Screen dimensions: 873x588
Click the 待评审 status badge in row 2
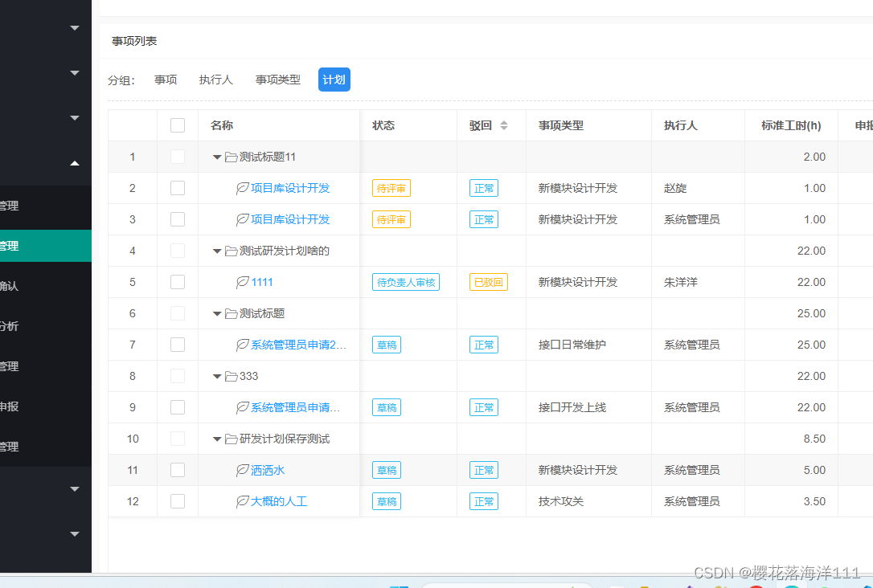click(391, 188)
